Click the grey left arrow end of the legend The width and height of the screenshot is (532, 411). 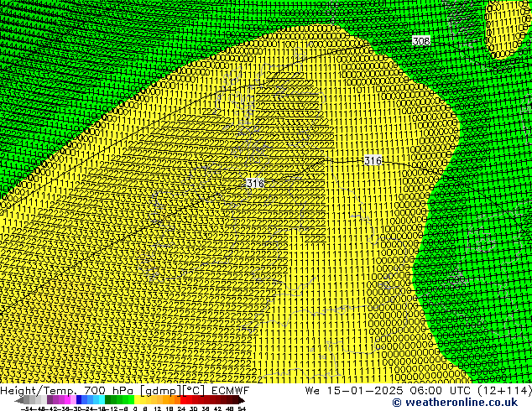pyautogui.click(x=19, y=400)
